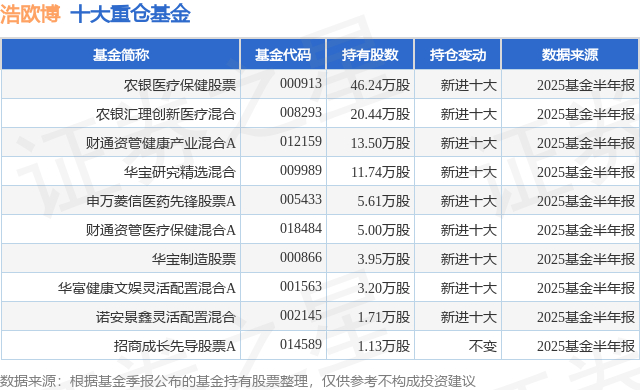Image resolution: width=640 pixels, height=390 pixels.
Task: Click fund code 008293
Action: [301, 113]
